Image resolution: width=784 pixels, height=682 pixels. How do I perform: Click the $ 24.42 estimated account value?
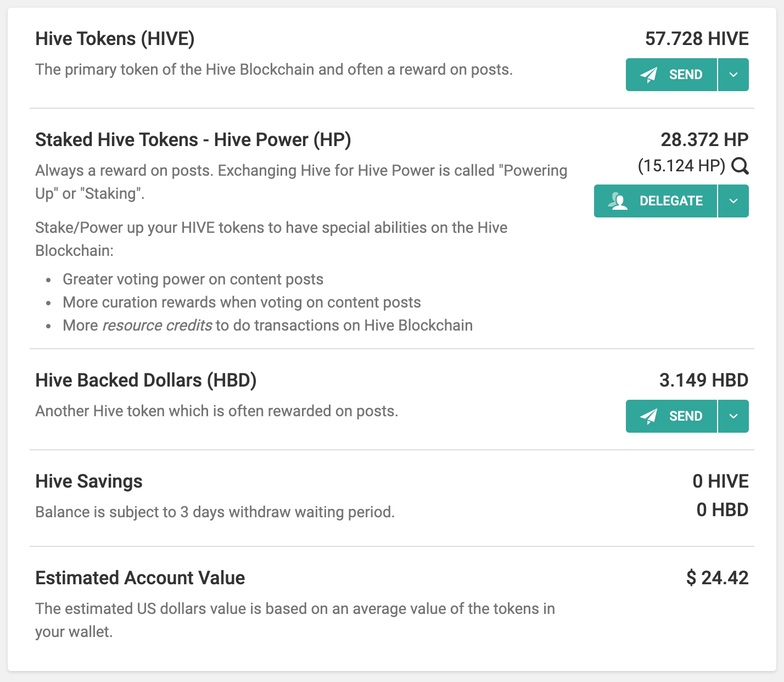pyautogui.click(x=718, y=578)
